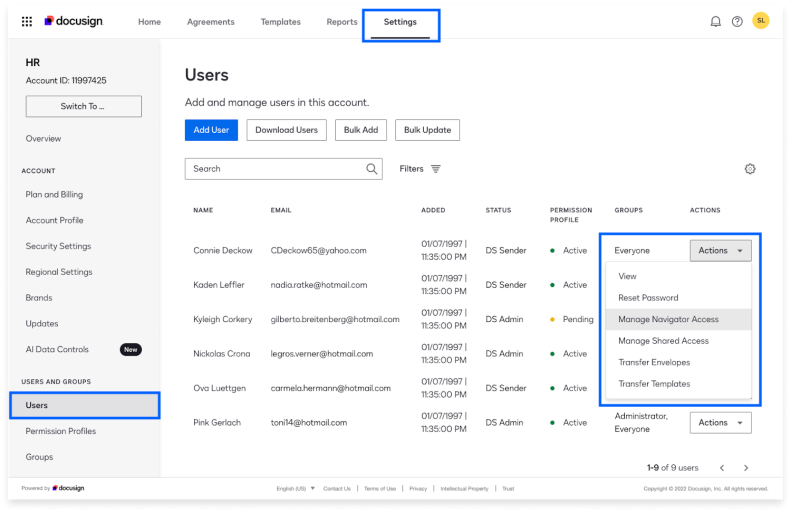Image resolution: width=791 pixels, height=512 pixels.
Task: Click email CDeckow65@yahoo.com
Action: (318, 251)
